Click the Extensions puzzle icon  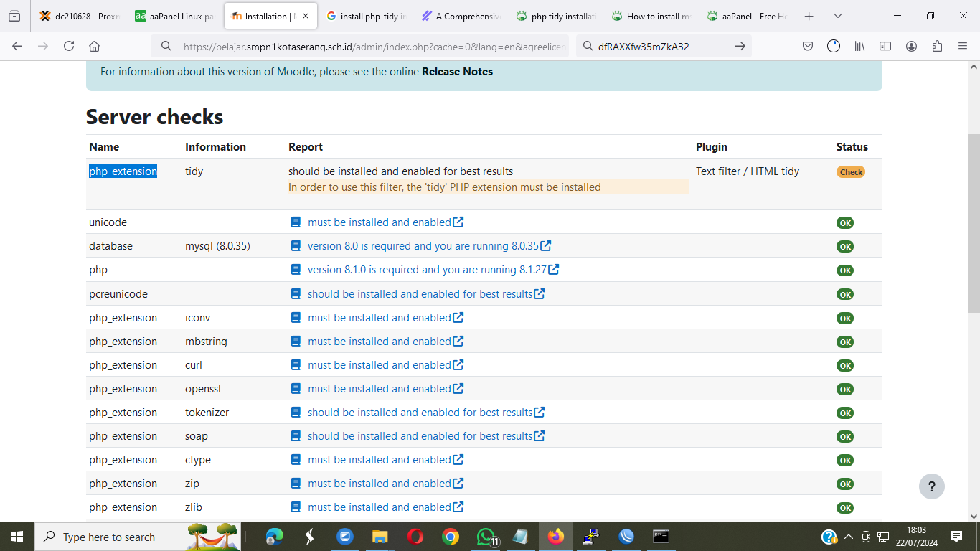pos(937,46)
